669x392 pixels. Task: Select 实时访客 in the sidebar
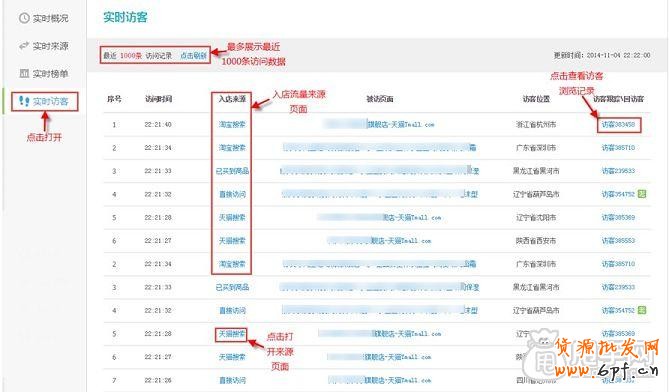(x=50, y=102)
